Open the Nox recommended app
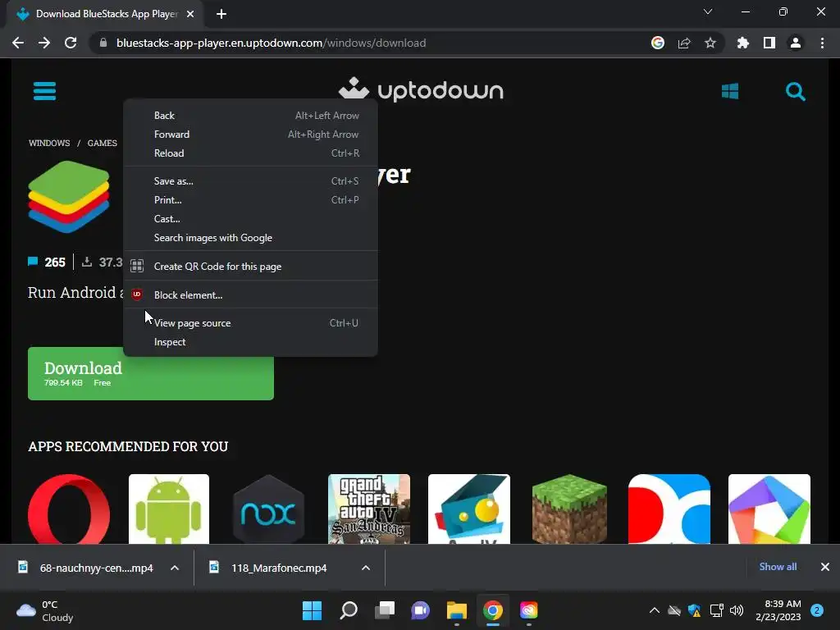This screenshot has width=840, height=630. [x=269, y=509]
